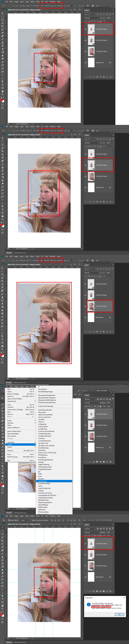
Task: With File menu open, open the Kind filter dropdown
Action: coord(90,399)
